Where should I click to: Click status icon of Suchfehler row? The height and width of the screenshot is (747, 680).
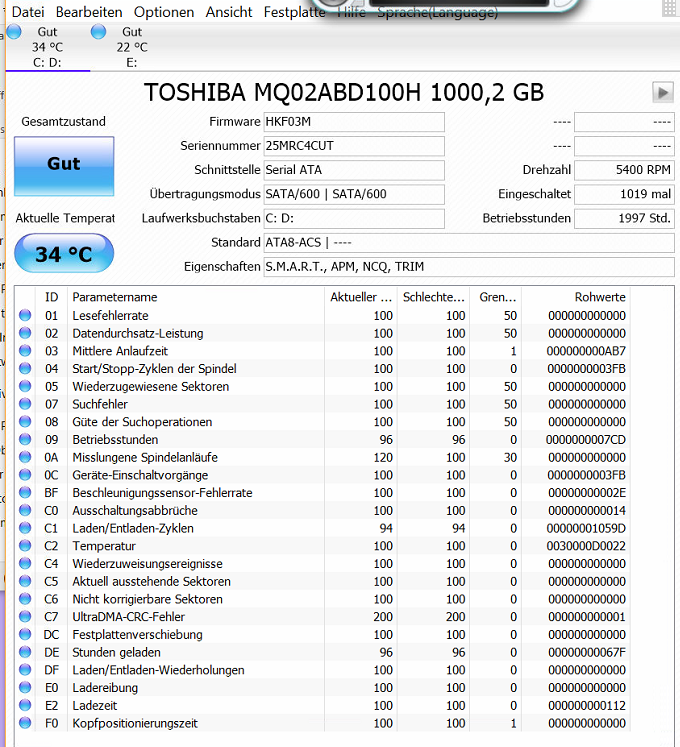pyautogui.click(x=25, y=404)
